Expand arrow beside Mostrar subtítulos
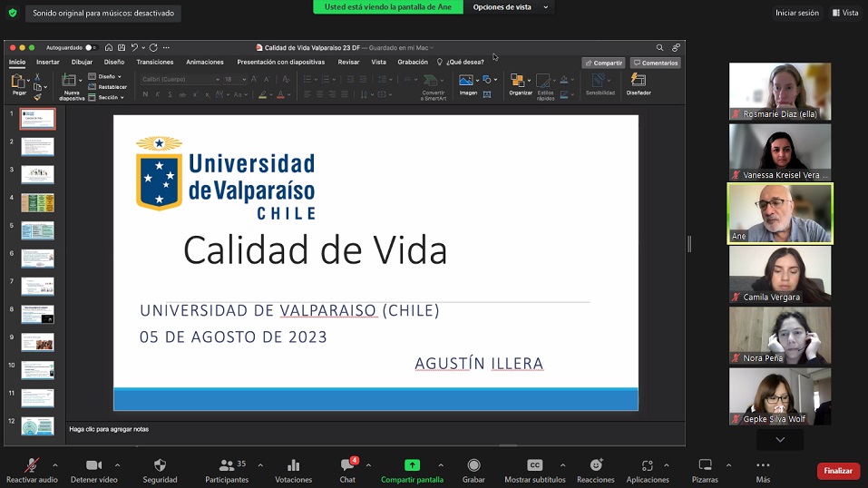Image resolution: width=868 pixels, height=488 pixels. [563, 465]
